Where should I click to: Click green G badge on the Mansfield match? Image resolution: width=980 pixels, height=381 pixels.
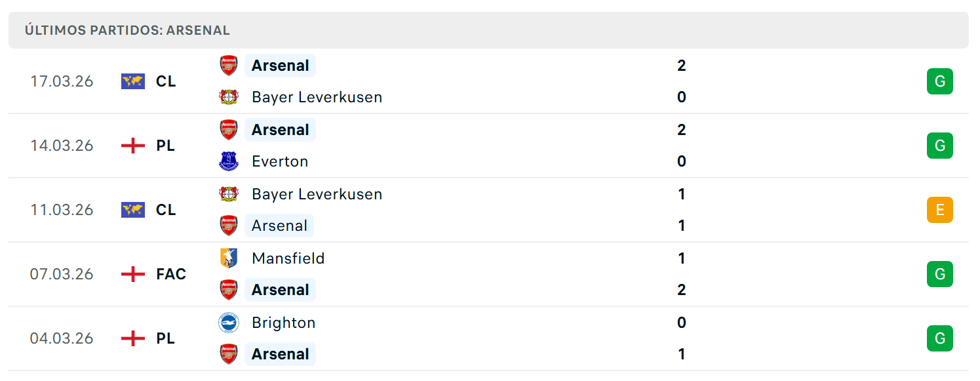(939, 274)
